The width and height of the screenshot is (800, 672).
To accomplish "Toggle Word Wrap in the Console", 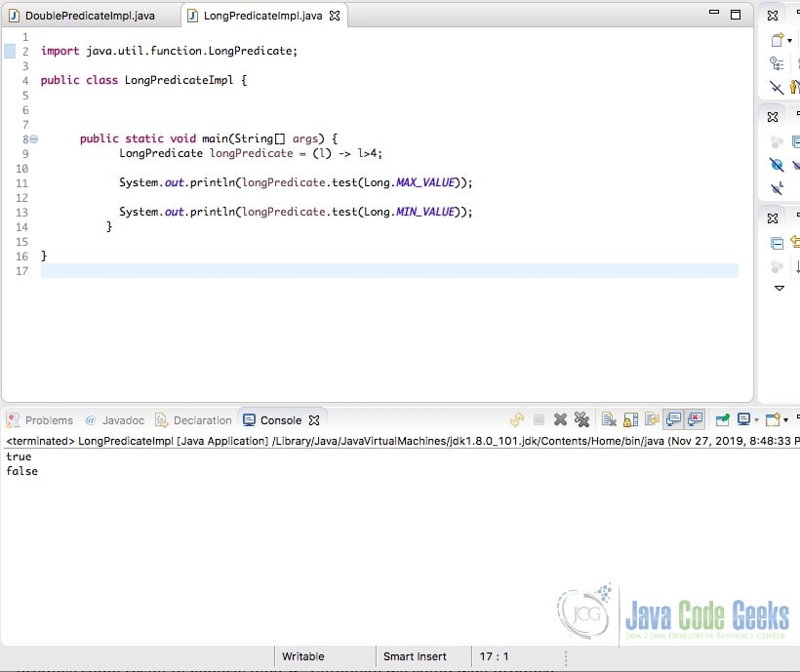I will click(x=652, y=419).
